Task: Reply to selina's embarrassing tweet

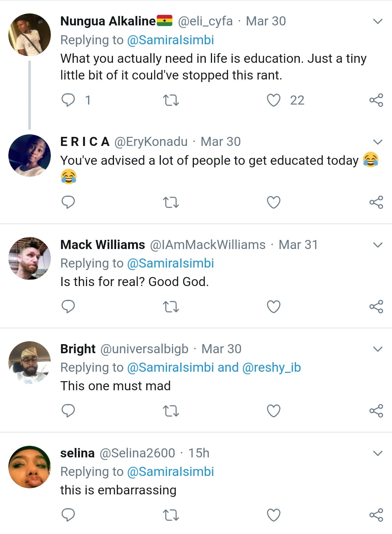Action: [x=68, y=515]
